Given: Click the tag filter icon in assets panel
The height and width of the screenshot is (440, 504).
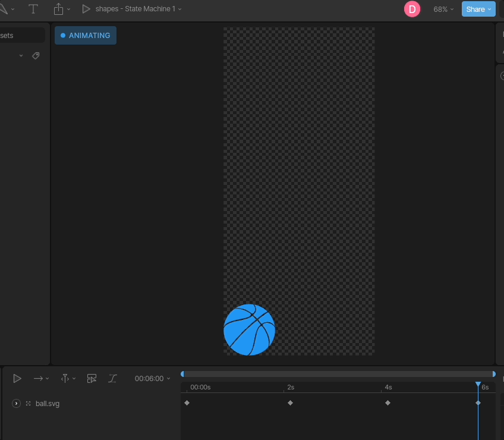Looking at the screenshot, I should click(x=36, y=56).
